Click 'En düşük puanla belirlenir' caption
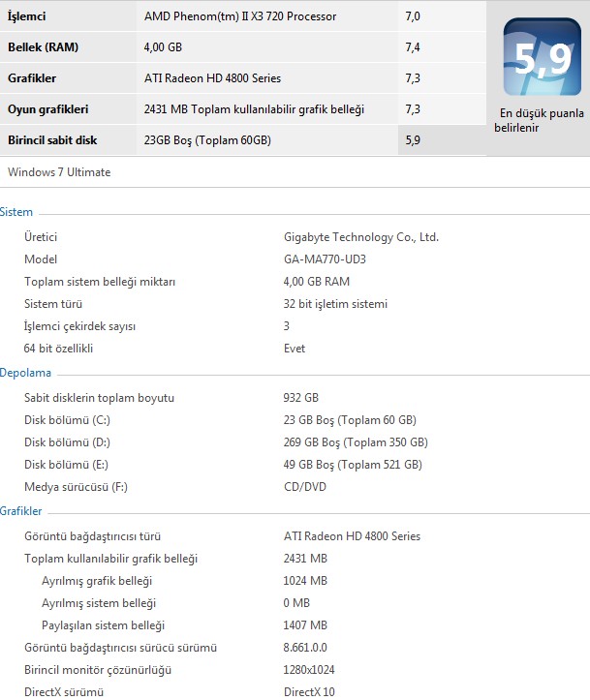Screen dimensions: 590x700 pyautogui.click(x=539, y=120)
